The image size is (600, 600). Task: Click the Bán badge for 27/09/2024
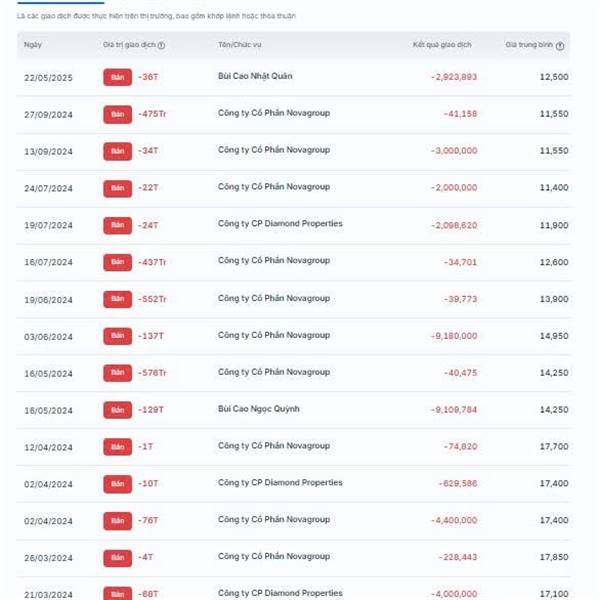point(117,114)
